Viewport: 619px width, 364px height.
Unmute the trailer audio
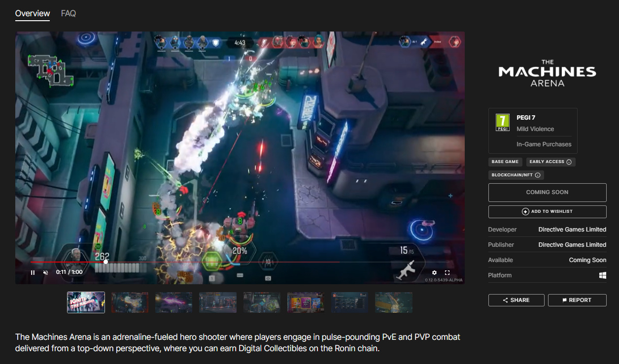tap(46, 272)
